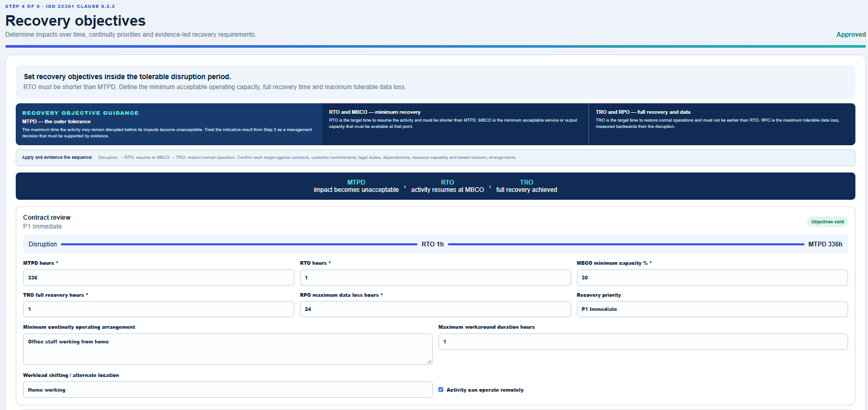
Task: Focus the RPO maximum data loss hours field
Action: (435, 309)
